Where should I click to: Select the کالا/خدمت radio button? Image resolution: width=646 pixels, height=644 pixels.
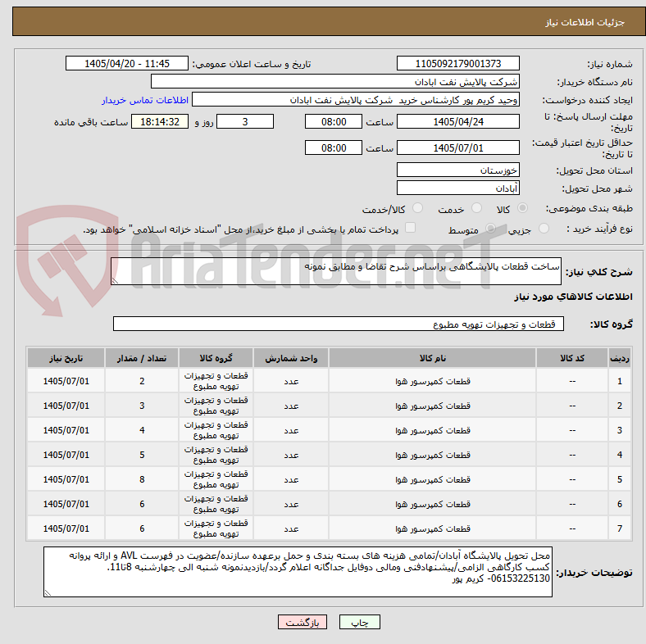point(418,208)
